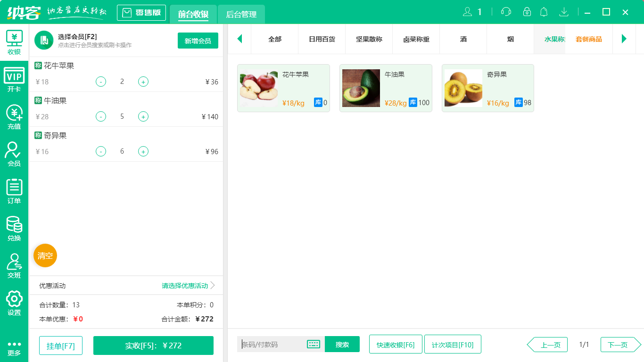The image size is (644, 362).
Task: Select the 卤菜称重 category tab
Action: [416, 39]
